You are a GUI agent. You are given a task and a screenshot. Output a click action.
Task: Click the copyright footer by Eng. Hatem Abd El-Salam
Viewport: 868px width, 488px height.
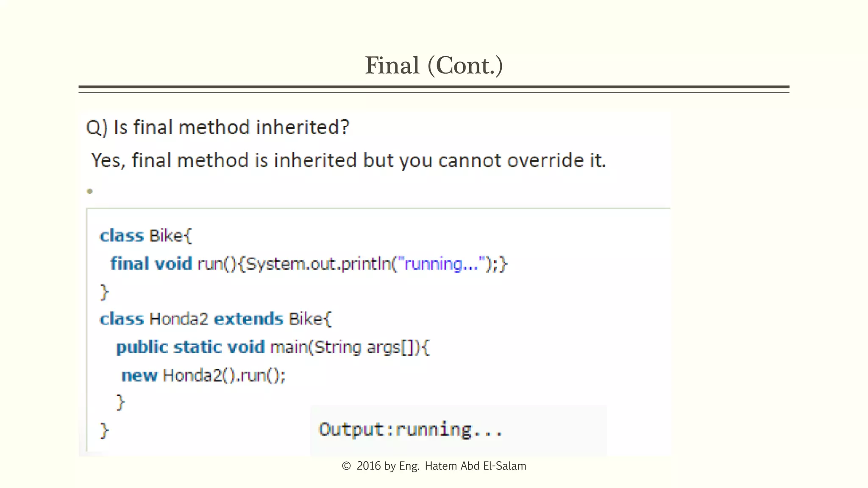434,466
